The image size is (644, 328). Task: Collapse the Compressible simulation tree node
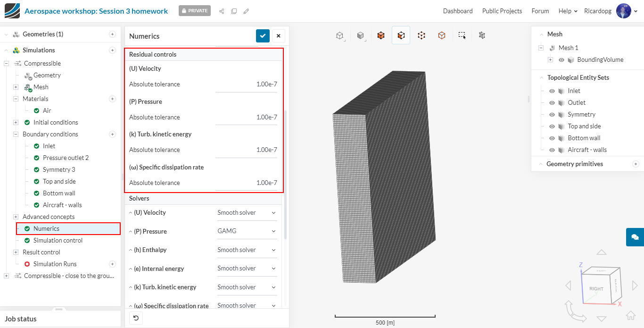coord(7,63)
